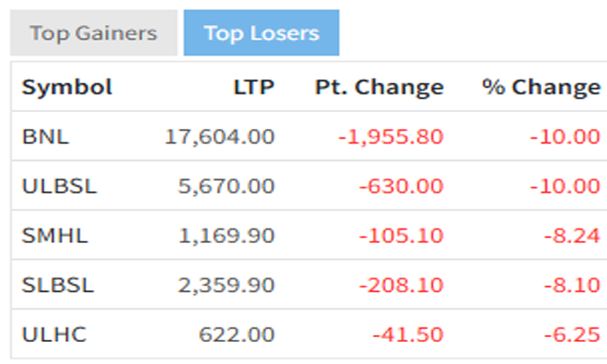Select the Top Losers tab
This screenshot has height=364, width=607.
click(x=262, y=33)
